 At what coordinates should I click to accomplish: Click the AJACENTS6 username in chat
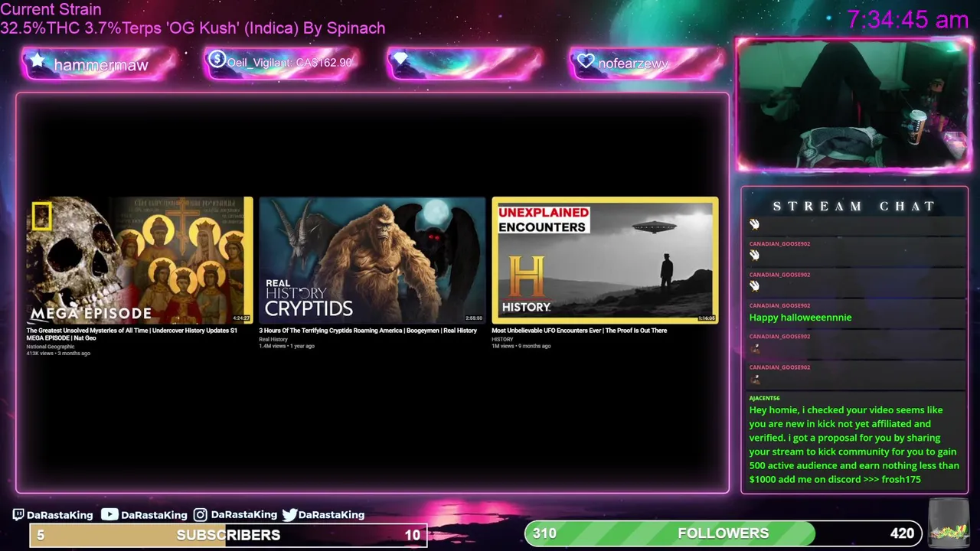click(764, 398)
